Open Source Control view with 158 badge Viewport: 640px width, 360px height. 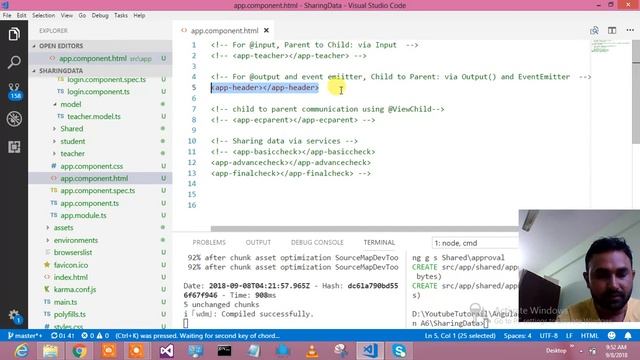click(14, 91)
